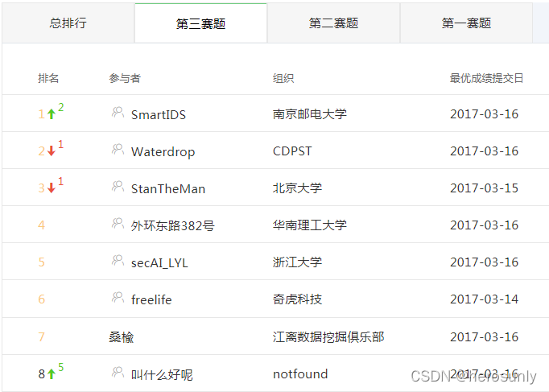Click the team icon beside secAI_LYL

pyautogui.click(x=118, y=261)
